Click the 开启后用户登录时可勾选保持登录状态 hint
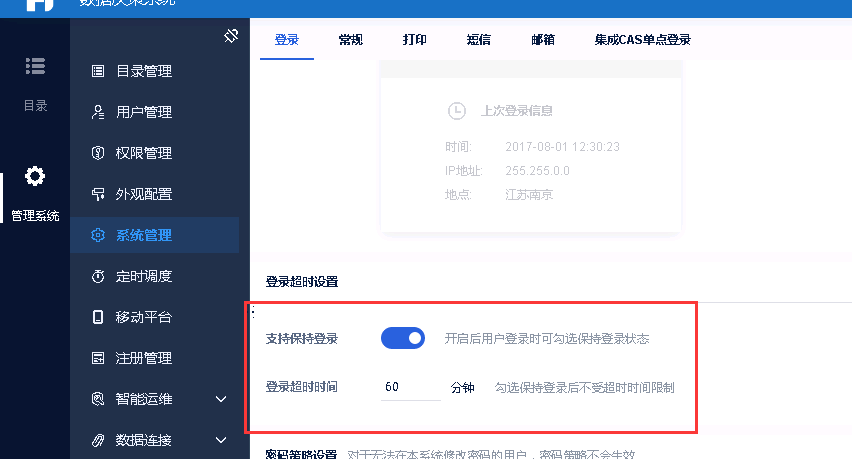Viewport: 852px width, 459px height. (547, 339)
